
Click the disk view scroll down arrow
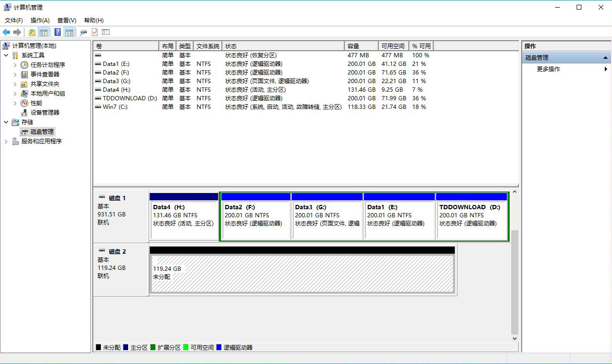[x=514, y=338]
